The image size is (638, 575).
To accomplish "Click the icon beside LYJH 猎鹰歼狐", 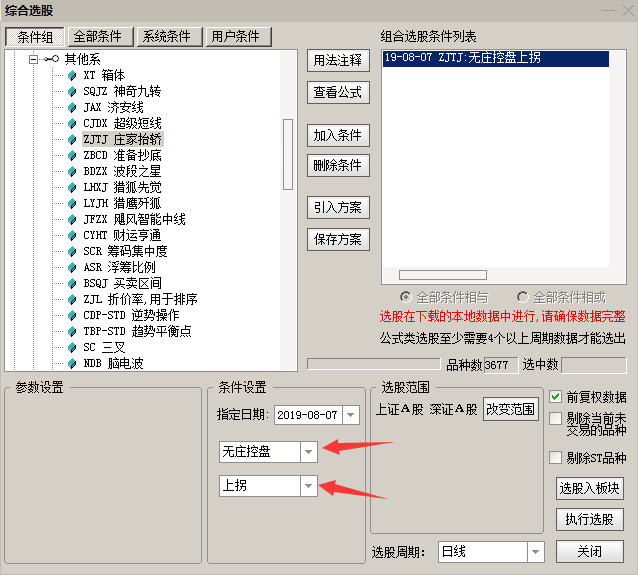I will [72, 203].
